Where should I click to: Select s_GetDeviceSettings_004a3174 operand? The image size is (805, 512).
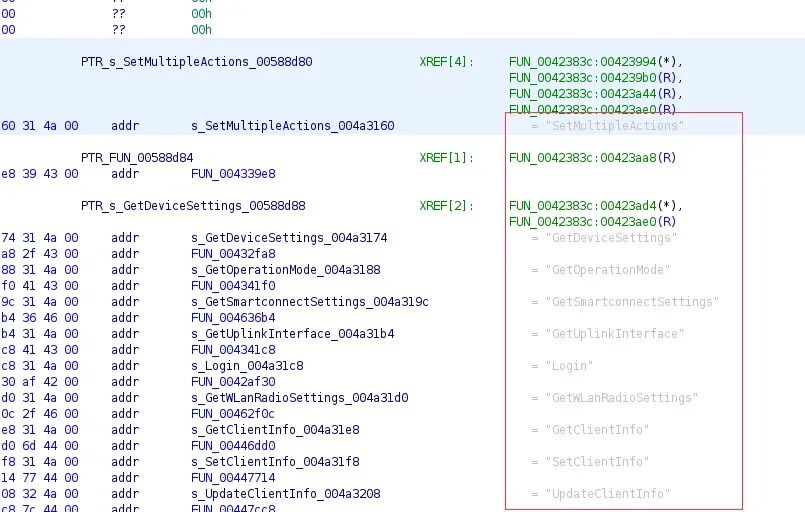(289, 238)
